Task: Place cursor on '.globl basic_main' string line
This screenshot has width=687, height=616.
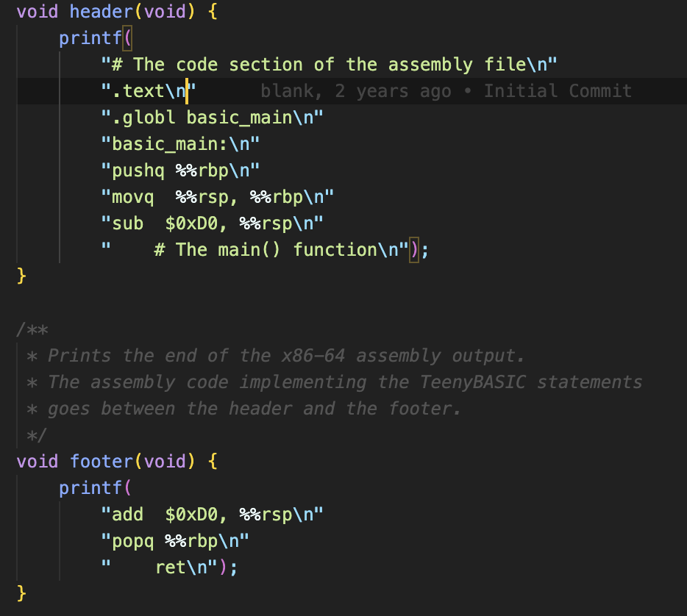Action: point(212,118)
